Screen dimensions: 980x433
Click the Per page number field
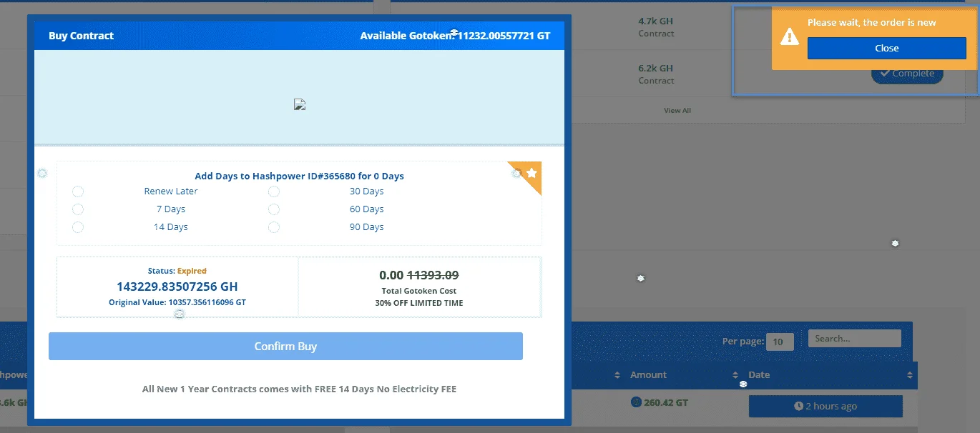(x=780, y=342)
